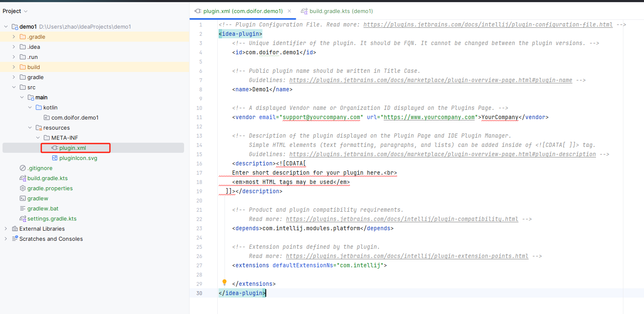644x314 pixels.
Task: Click the settings.gradle.kts file icon
Action: pyautogui.click(x=23, y=218)
